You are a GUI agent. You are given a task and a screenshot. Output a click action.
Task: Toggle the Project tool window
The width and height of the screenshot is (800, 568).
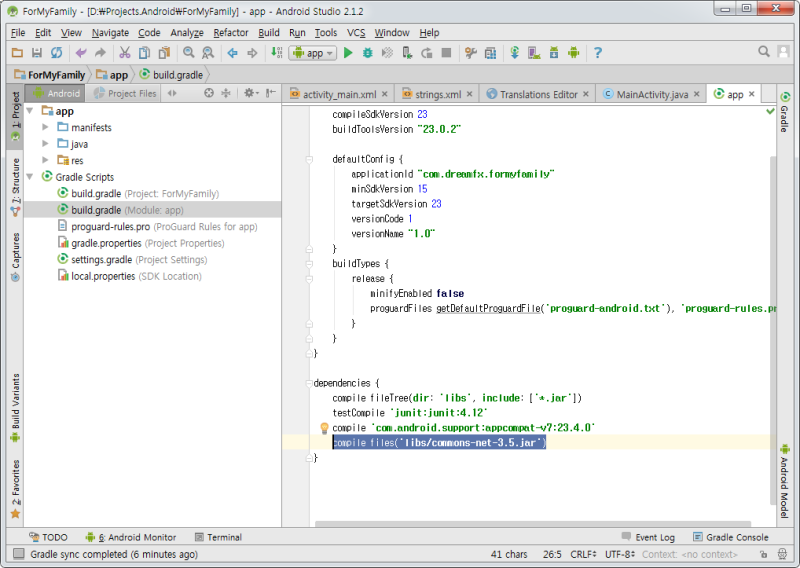point(15,116)
